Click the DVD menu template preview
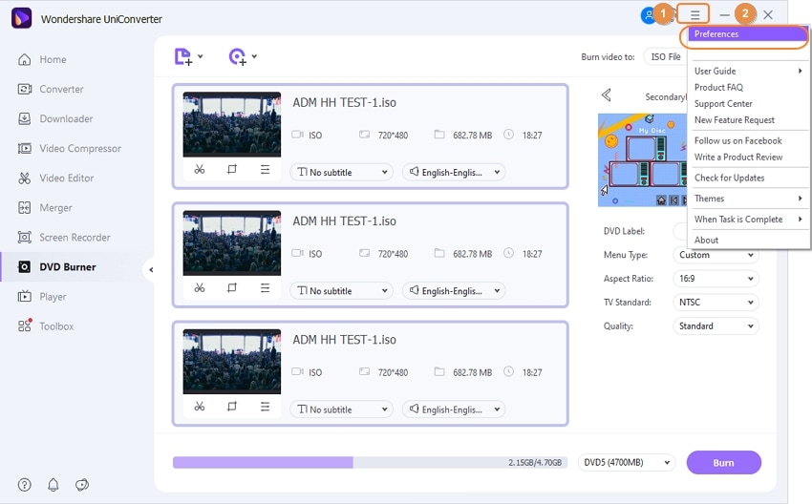Viewport: 812px width, 504px height. (x=643, y=160)
